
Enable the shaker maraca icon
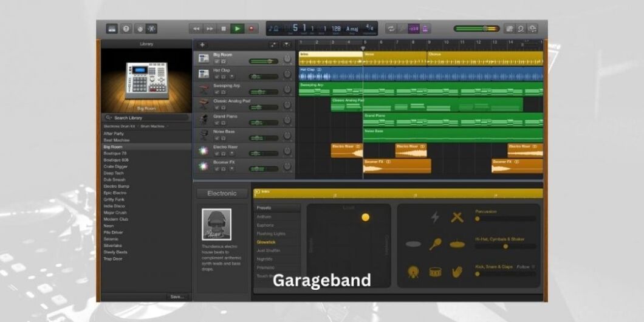click(x=435, y=244)
